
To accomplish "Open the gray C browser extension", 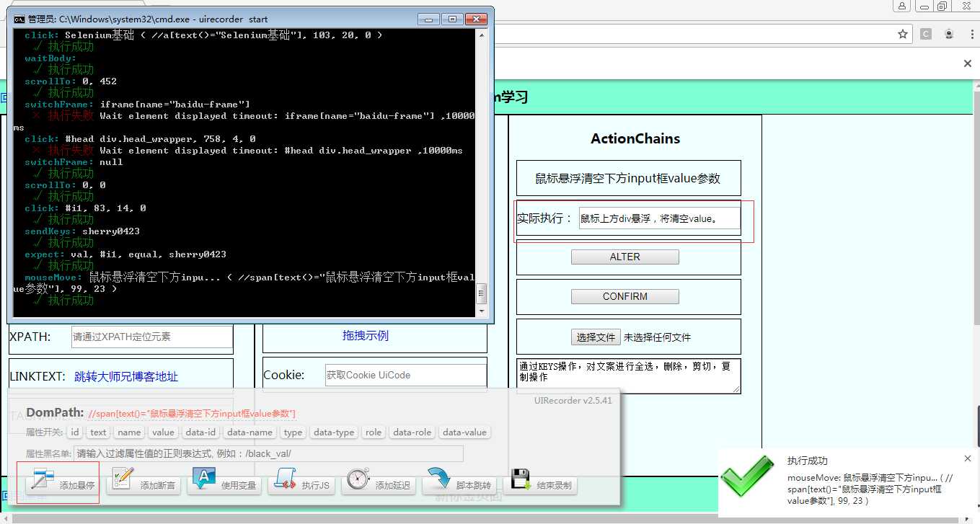I will point(926,34).
